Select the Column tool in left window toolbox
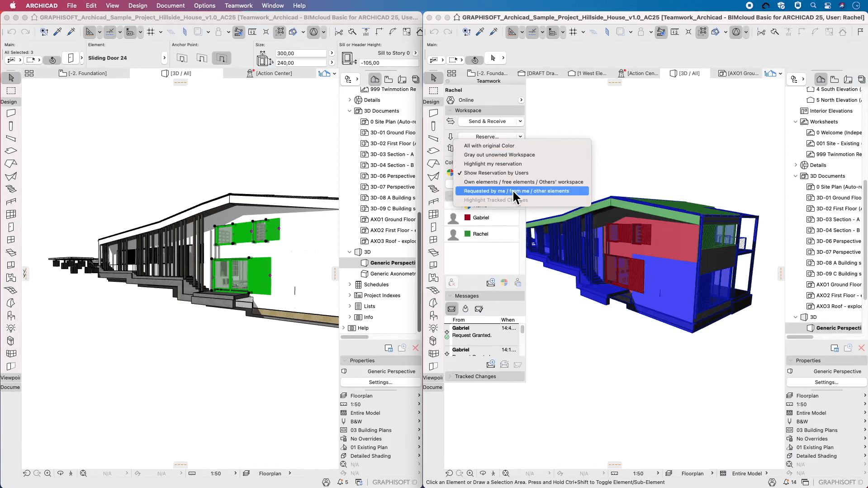This screenshot has width=868, height=488. pos(11,126)
